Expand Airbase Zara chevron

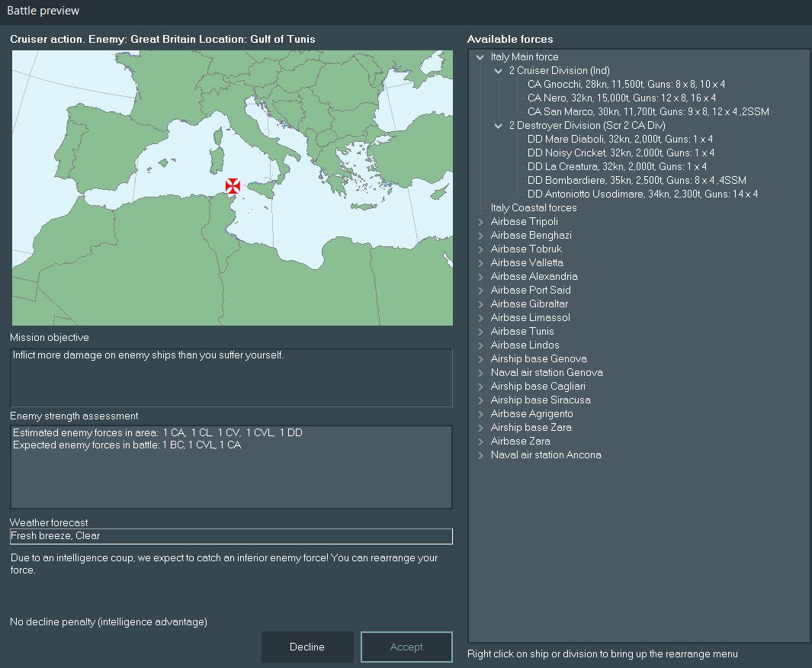(x=480, y=442)
